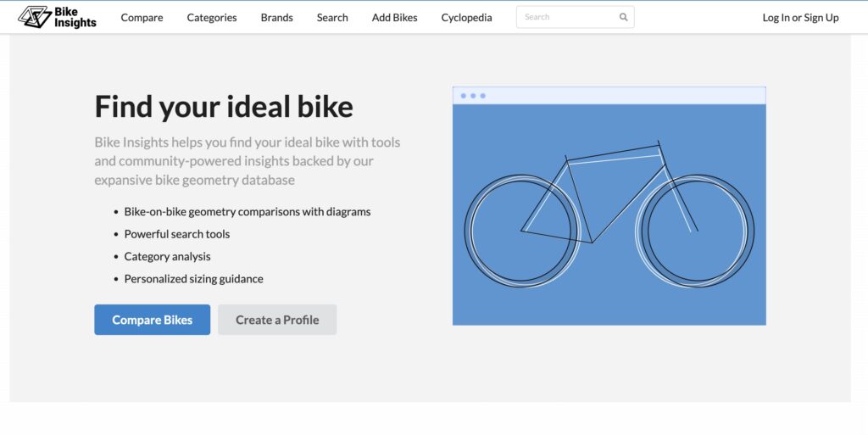Click Log In or Sign Up
The width and height of the screenshot is (868, 435).
click(x=800, y=17)
